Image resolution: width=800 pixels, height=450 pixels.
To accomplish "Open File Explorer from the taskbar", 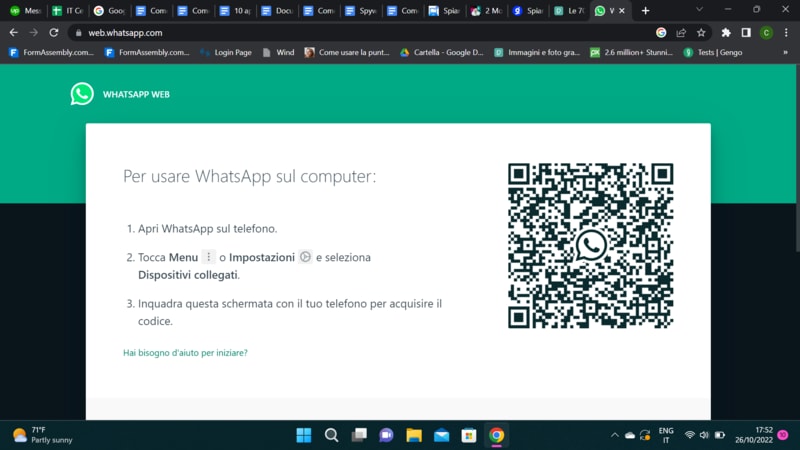I will (414, 435).
